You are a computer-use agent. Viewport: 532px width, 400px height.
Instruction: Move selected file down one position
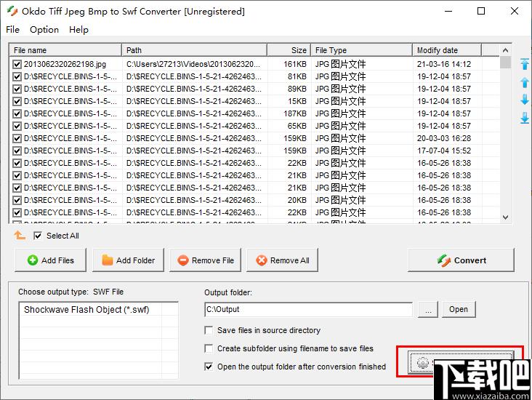[x=524, y=100]
